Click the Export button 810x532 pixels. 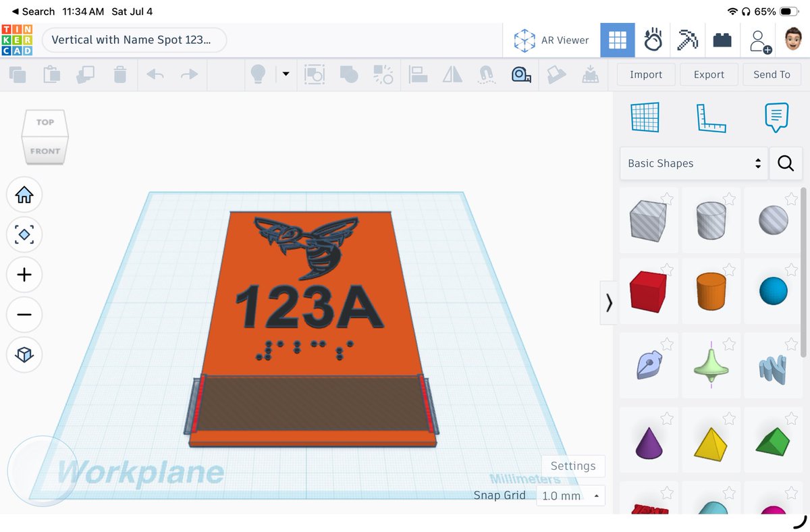point(709,74)
